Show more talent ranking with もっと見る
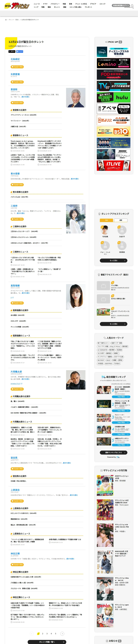Screen dimensions: 138x644 point(113,260)
